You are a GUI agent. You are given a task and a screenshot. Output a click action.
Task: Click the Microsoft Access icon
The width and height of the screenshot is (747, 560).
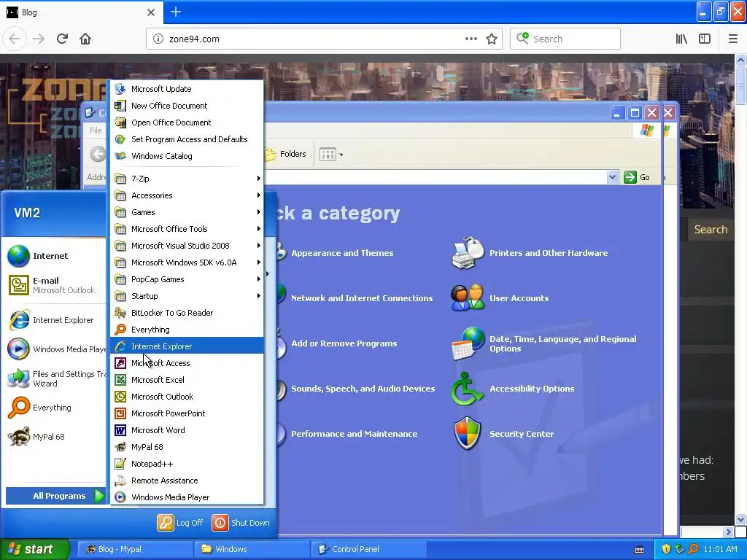pos(120,363)
